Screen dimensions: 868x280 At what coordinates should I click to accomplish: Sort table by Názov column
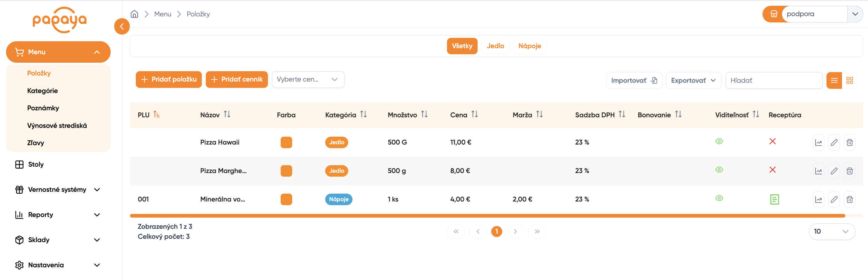[x=227, y=114]
